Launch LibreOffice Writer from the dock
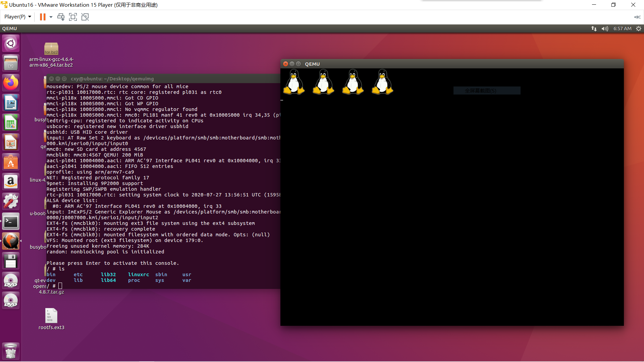Screen dimensions: 644x362 (x=11, y=103)
